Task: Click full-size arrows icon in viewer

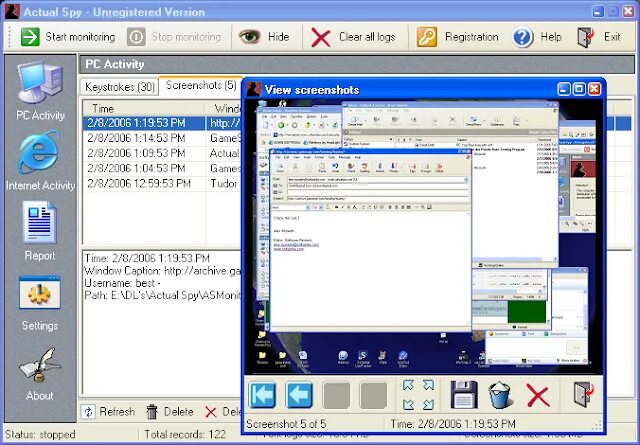Action: (418, 395)
